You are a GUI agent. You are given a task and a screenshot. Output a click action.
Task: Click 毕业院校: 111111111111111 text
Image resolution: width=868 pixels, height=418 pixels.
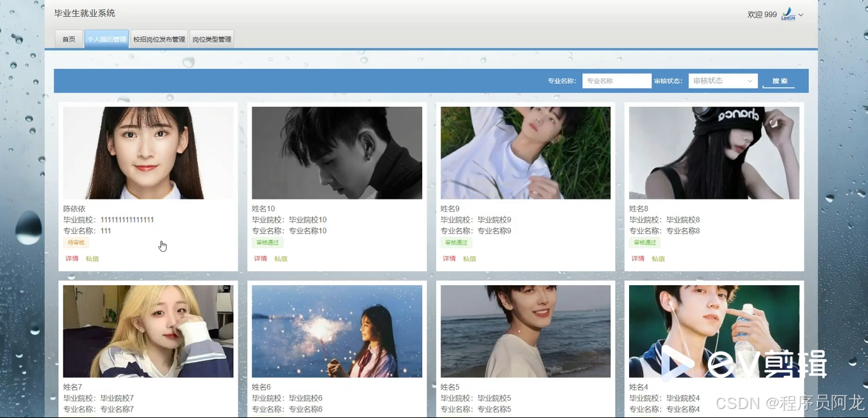pos(108,220)
